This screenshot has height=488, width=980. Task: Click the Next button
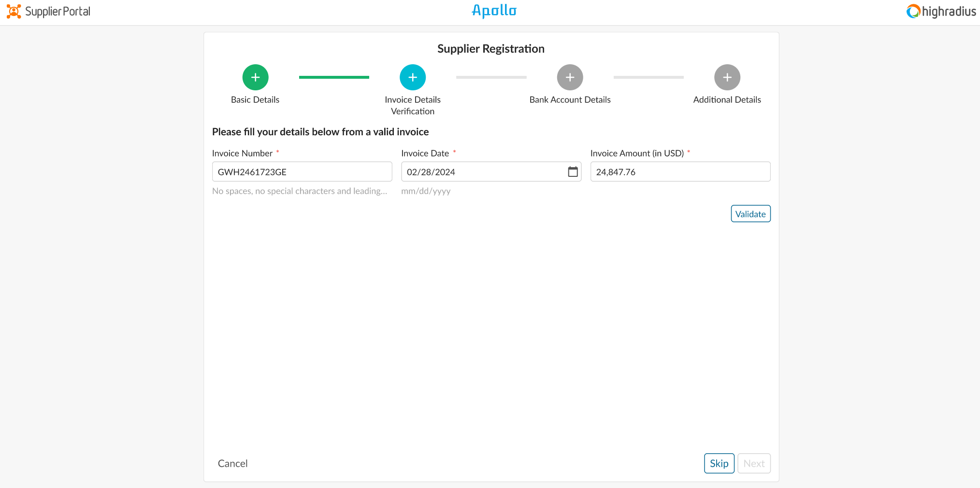pyautogui.click(x=754, y=463)
